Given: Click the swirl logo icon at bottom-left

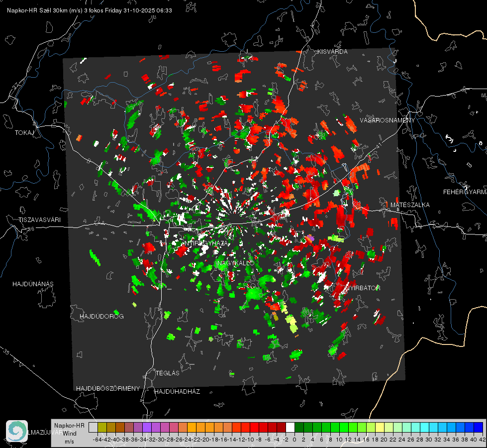Looking at the screenshot, I should [x=17, y=431].
